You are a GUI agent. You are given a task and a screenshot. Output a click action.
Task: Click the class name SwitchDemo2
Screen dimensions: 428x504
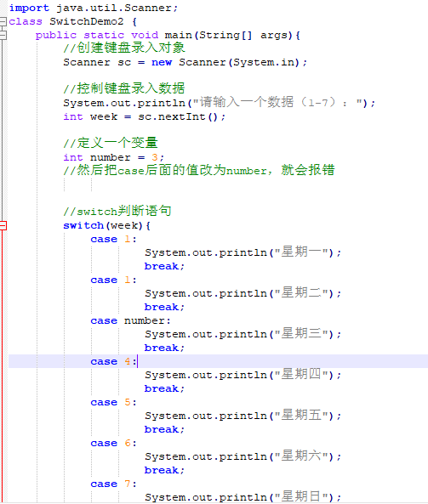pyautogui.click(x=87, y=21)
